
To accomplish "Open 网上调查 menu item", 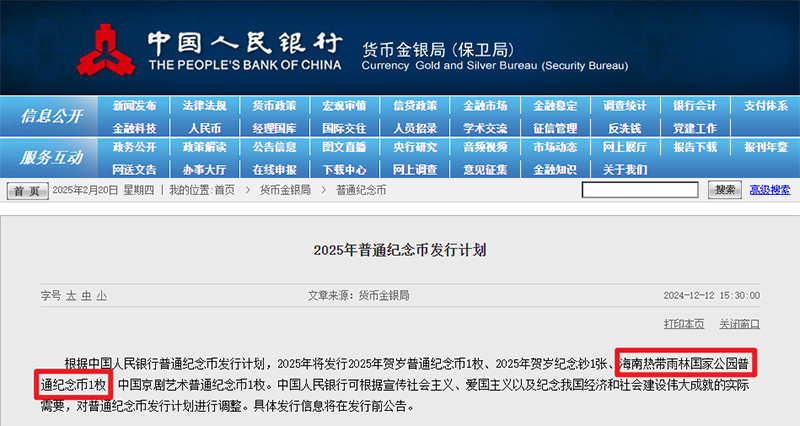I will coord(415,169).
